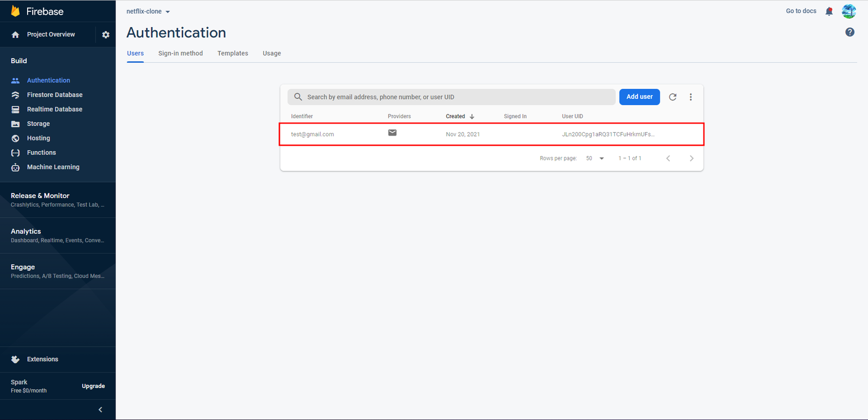Open the Extensions link

click(43, 359)
